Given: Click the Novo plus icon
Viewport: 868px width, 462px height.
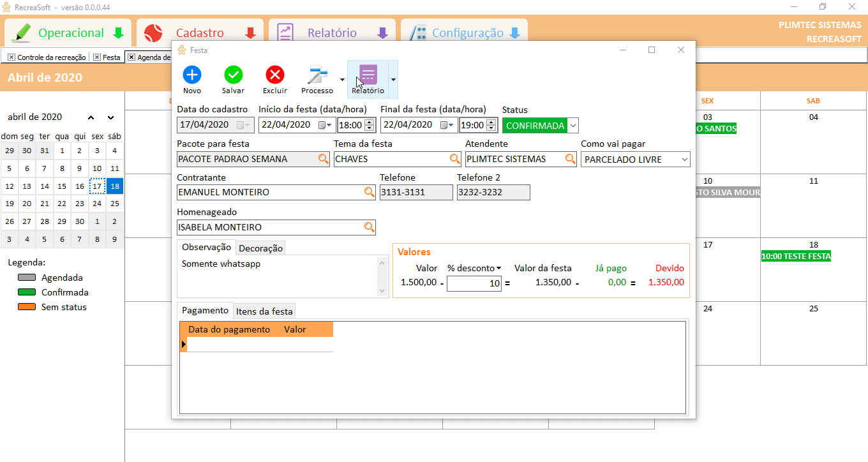Looking at the screenshot, I should [x=192, y=75].
